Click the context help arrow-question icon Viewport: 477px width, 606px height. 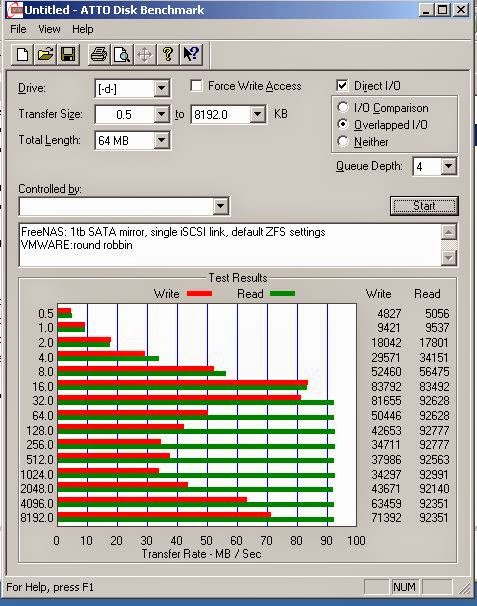point(191,54)
